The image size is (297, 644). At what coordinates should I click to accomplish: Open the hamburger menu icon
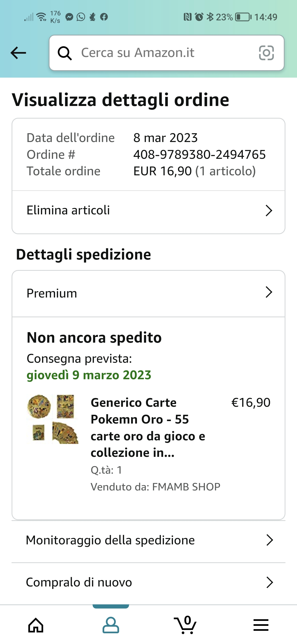[x=261, y=625]
